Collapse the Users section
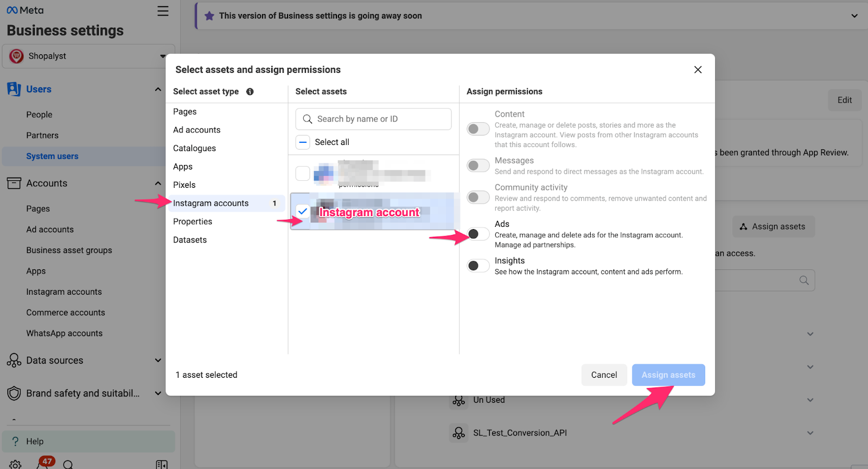This screenshot has height=469, width=868. [x=158, y=89]
